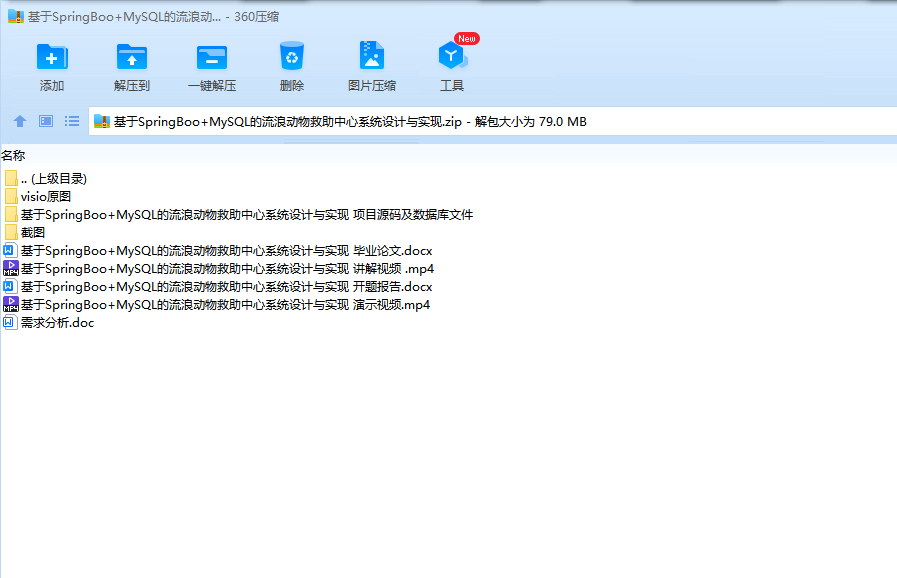Click the 添加 (Add) toolbar icon
Viewport: 897px width, 578px height.
[x=52, y=57]
